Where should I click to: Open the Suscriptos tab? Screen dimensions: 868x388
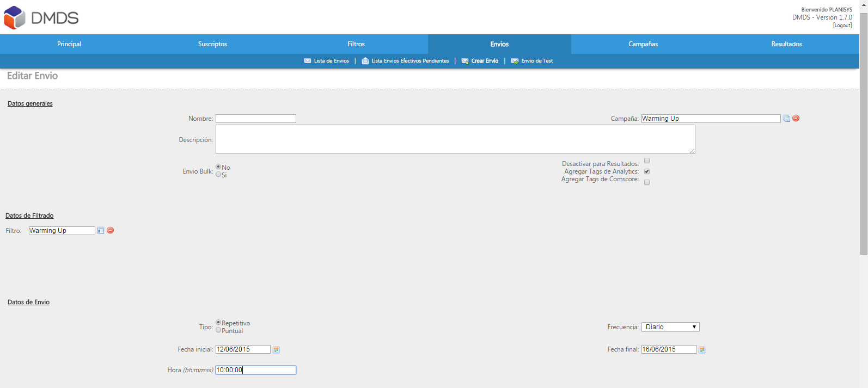click(x=212, y=44)
